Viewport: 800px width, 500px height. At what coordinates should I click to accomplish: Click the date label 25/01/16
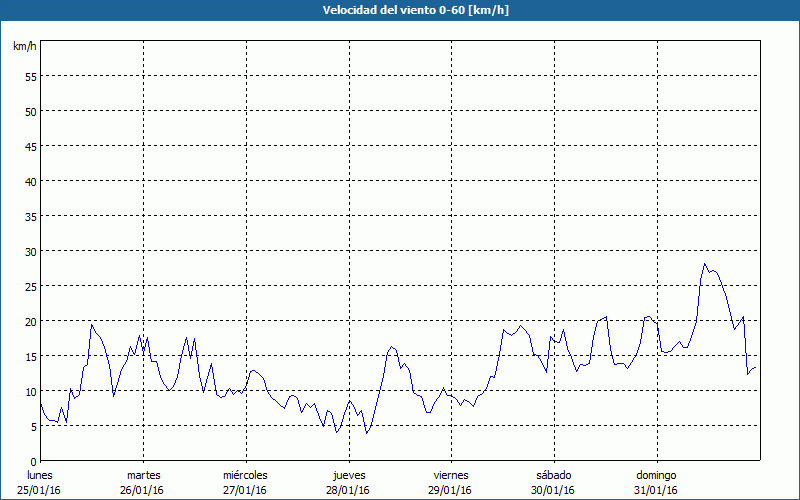pos(40,490)
